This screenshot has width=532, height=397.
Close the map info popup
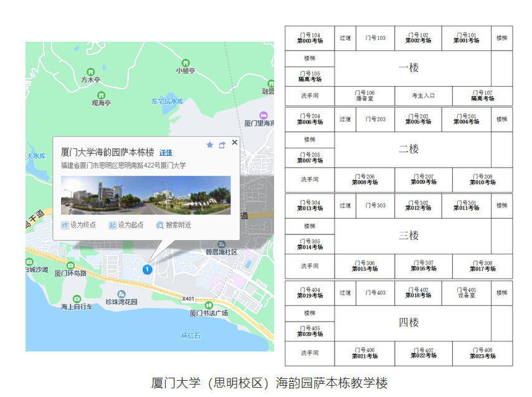click(x=234, y=143)
